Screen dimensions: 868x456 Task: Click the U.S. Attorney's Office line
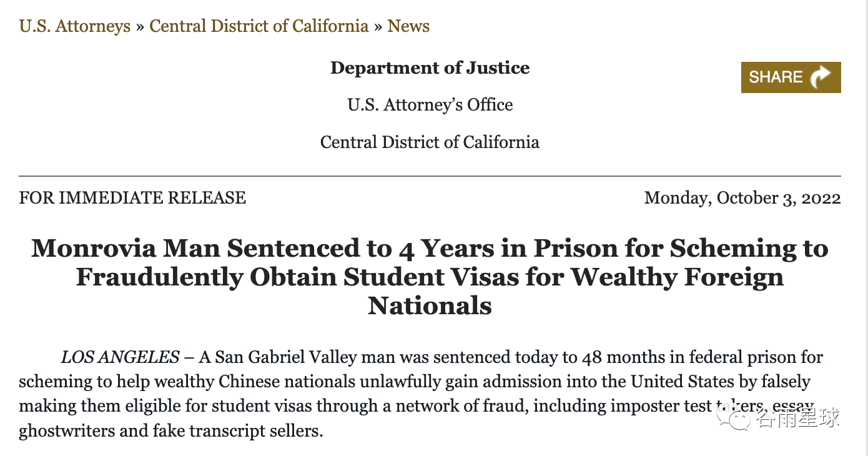pyautogui.click(x=430, y=104)
